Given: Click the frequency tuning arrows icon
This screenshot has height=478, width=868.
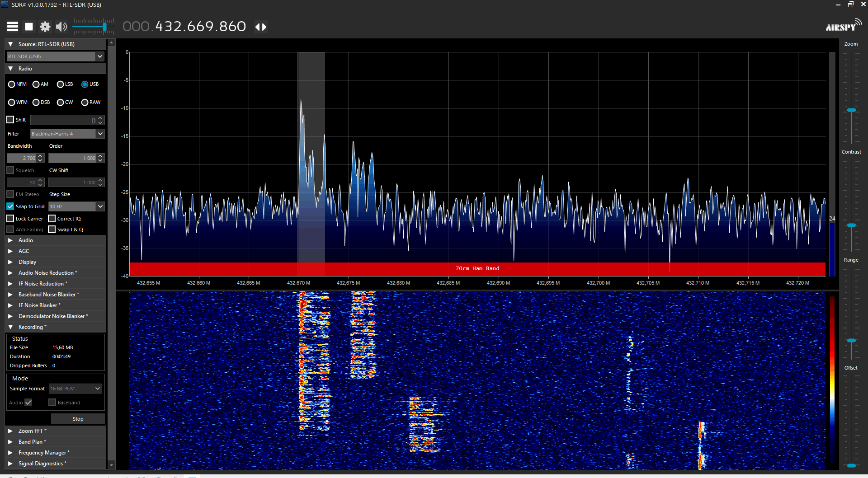Looking at the screenshot, I should pos(261,27).
